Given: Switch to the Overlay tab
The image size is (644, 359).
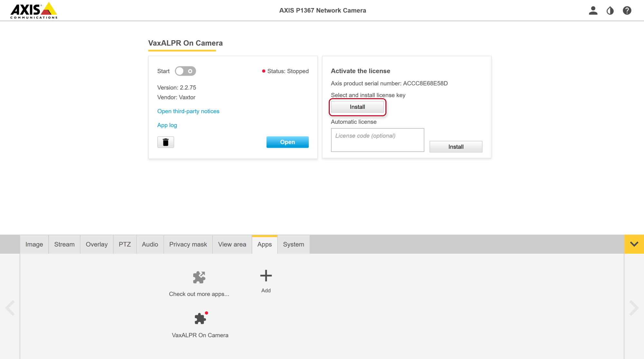Looking at the screenshot, I should pos(97,244).
